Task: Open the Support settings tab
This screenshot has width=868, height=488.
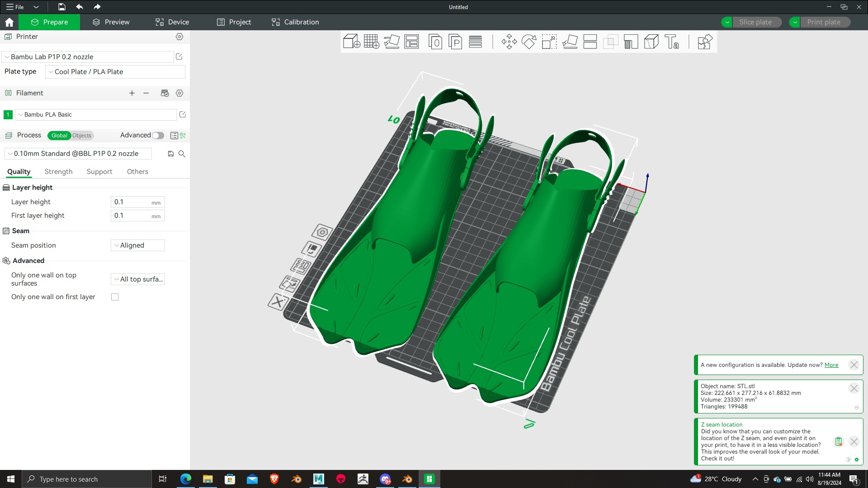Action: 99,172
